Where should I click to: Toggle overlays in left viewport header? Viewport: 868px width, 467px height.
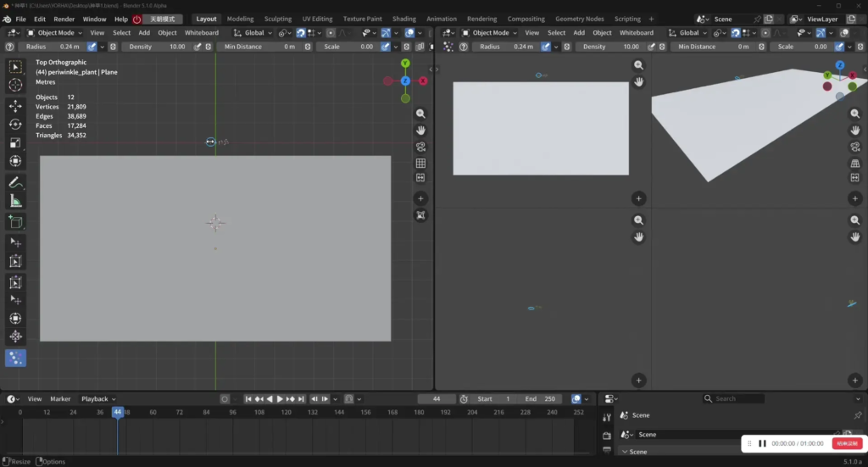click(x=409, y=33)
